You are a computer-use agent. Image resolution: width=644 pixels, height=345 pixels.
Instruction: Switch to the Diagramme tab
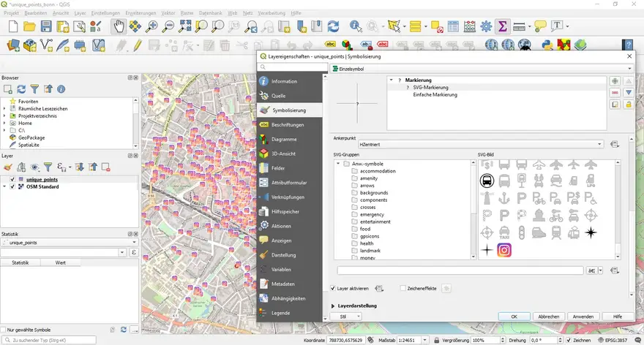pos(290,139)
